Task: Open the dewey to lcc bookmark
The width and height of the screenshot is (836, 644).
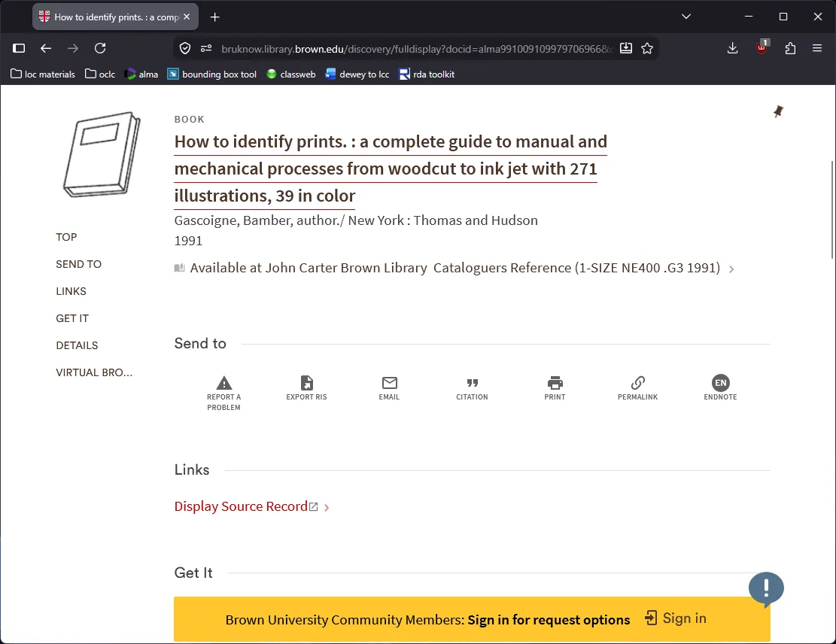Action: point(357,74)
